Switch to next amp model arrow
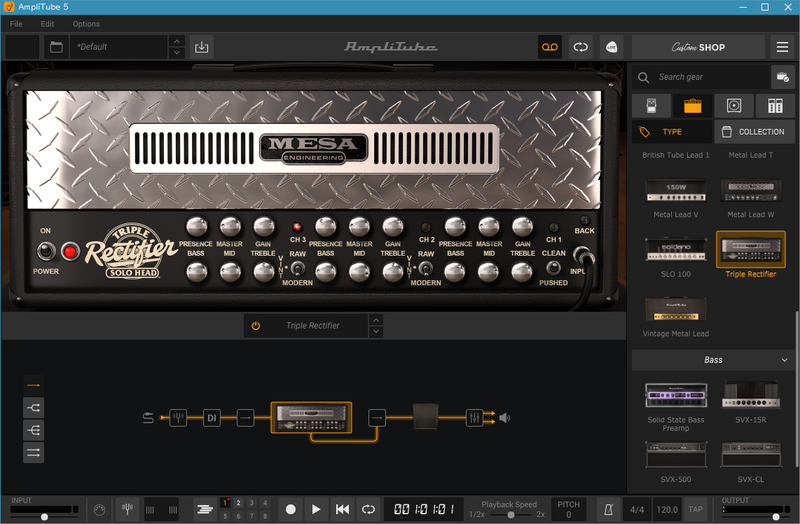 (376, 332)
